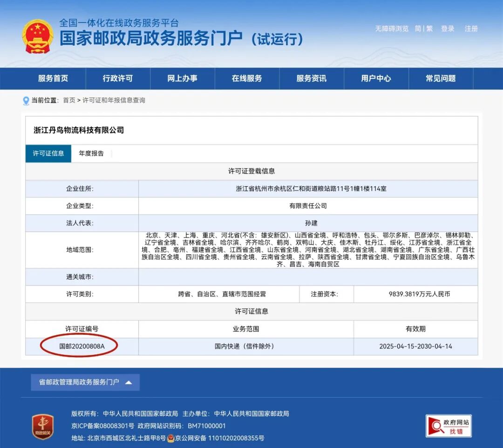Screen dimensions: 503x448
Task: Open the 在线服务 menu
Action: [x=246, y=78]
